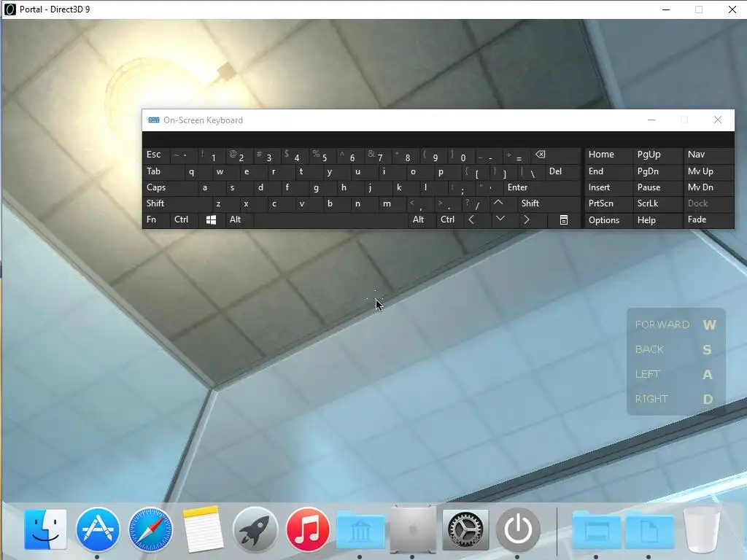Viewport: 747px width, 560px height.
Task: Click the Portal window title icon
Action: pyautogui.click(x=10, y=9)
